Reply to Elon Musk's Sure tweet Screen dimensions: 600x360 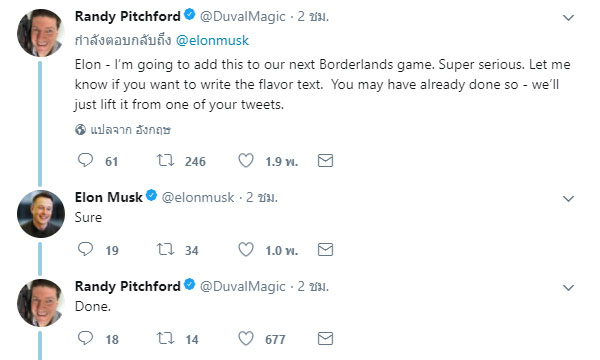(85, 249)
